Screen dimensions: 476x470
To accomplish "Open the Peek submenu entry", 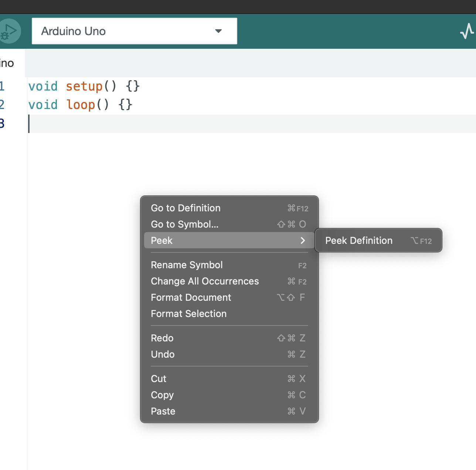I will click(229, 241).
